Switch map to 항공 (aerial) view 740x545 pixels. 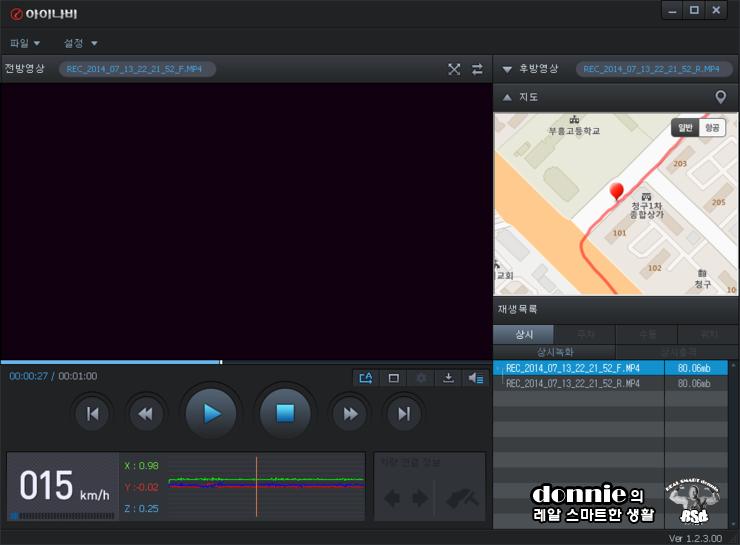coord(712,127)
